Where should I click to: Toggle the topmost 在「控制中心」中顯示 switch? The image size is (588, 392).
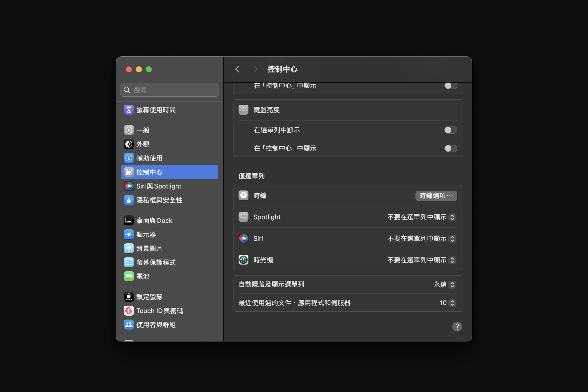[x=451, y=86]
